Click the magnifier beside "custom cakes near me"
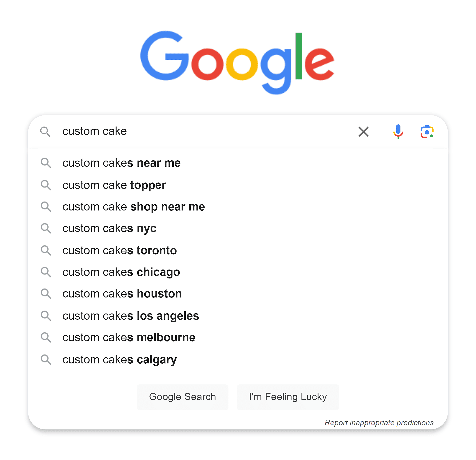The height and width of the screenshot is (460, 476). pyautogui.click(x=46, y=163)
